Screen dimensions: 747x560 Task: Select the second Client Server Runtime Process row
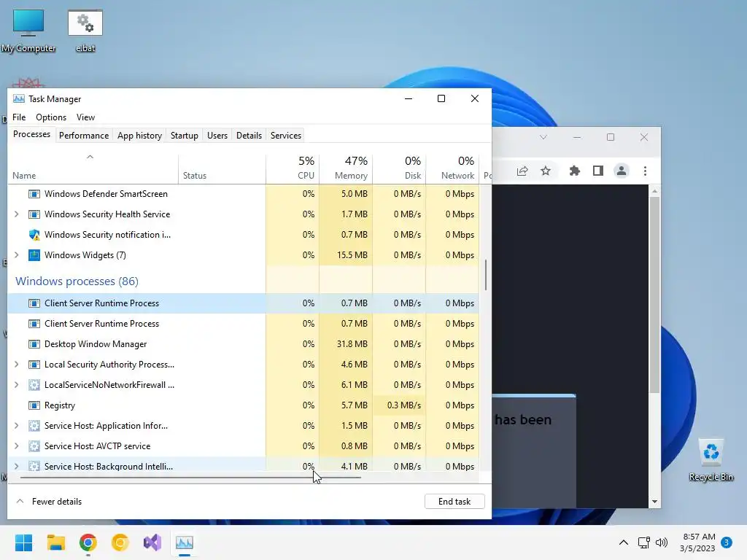pos(243,324)
